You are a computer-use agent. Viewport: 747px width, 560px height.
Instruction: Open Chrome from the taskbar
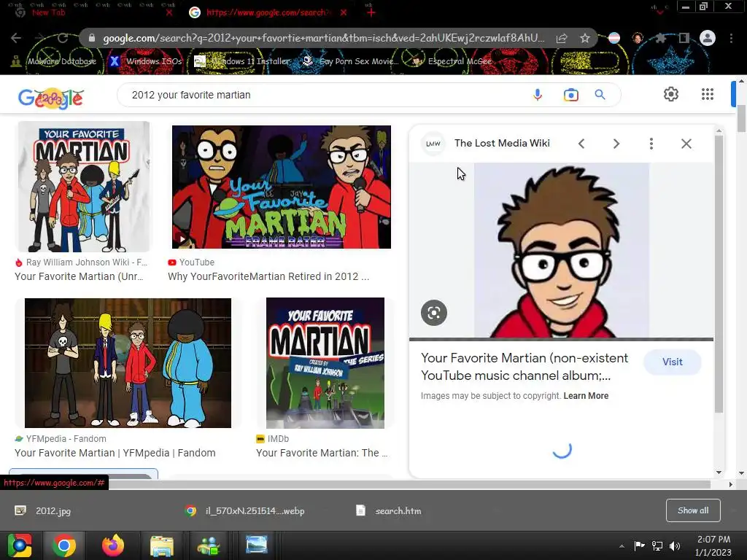[64, 545]
